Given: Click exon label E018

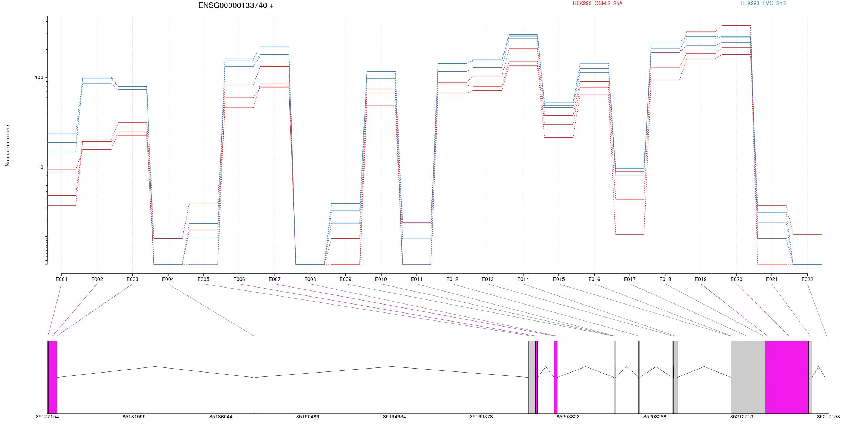Looking at the screenshot, I should pyautogui.click(x=665, y=279).
